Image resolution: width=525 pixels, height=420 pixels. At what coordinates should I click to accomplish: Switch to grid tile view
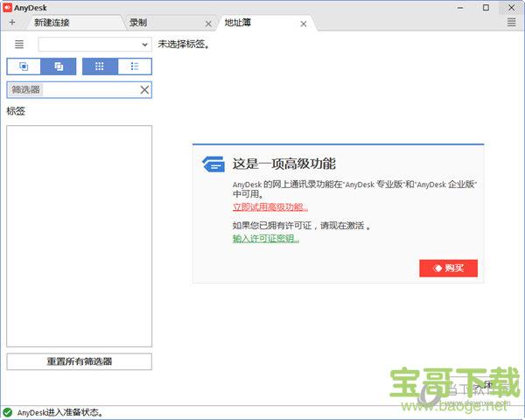pyautogui.click(x=100, y=66)
